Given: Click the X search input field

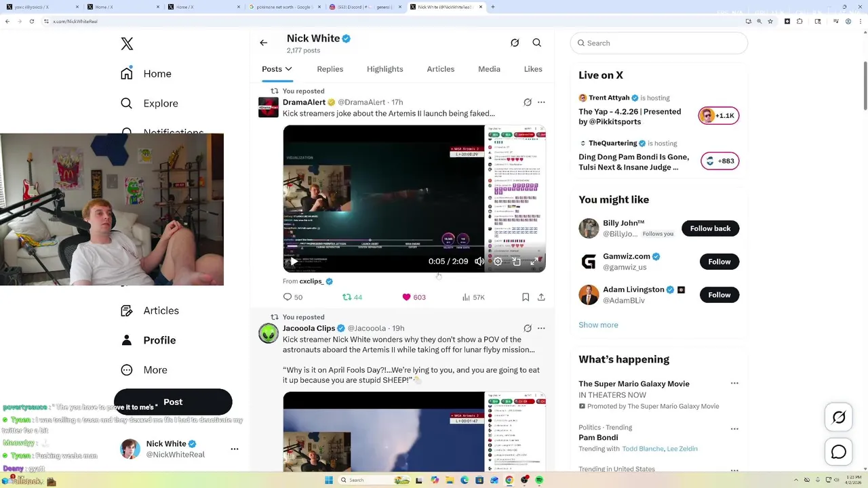Looking at the screenshot, I should 659,43.
